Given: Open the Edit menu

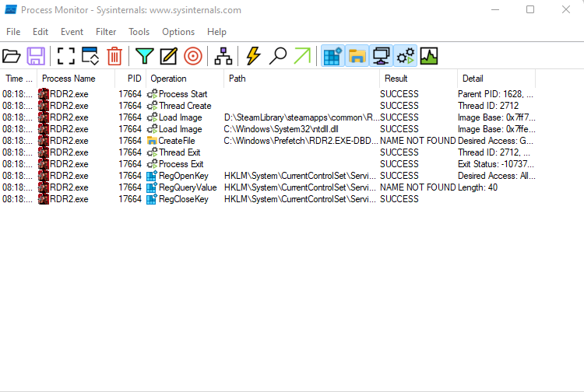Looking at the screenshot, I should point(40,32).
